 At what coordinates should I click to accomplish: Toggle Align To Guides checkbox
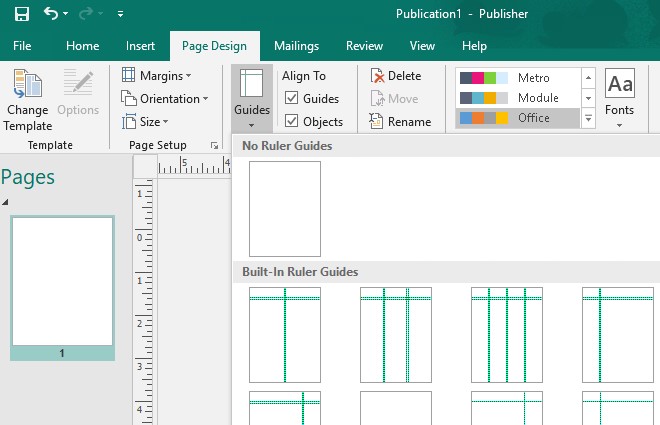click(291, 98)
